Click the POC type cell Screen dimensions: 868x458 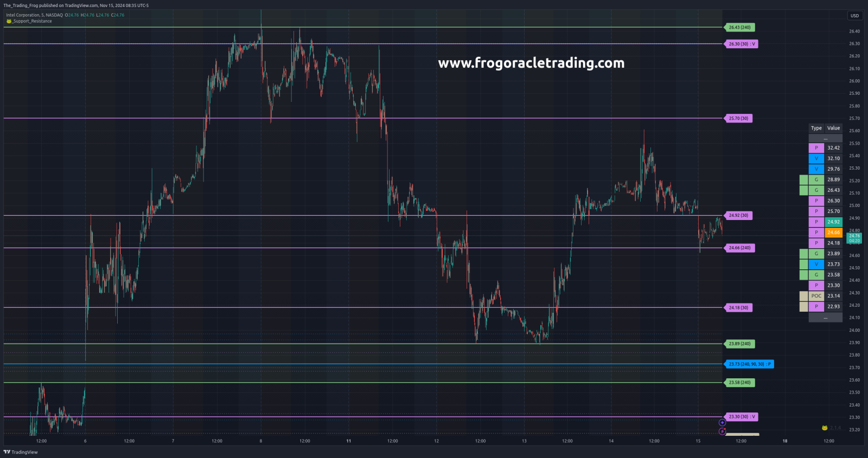pyautogui.click(x=816, y=296)
